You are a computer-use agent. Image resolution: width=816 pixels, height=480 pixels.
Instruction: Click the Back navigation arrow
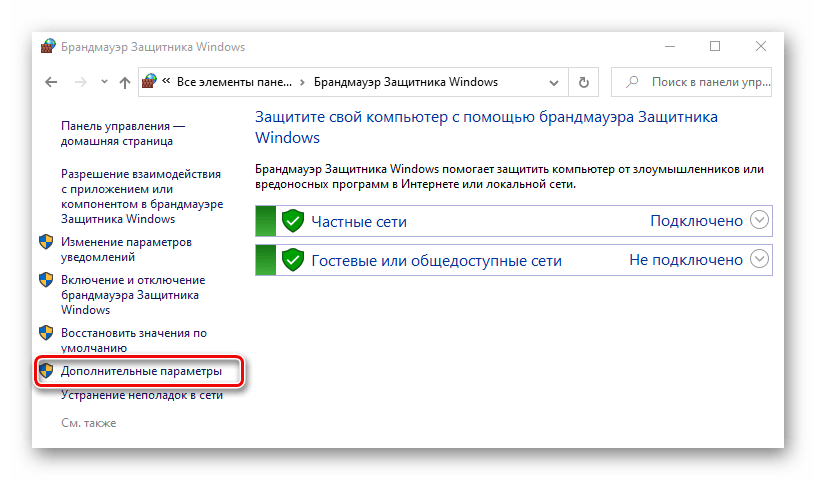tap(51, 82)
